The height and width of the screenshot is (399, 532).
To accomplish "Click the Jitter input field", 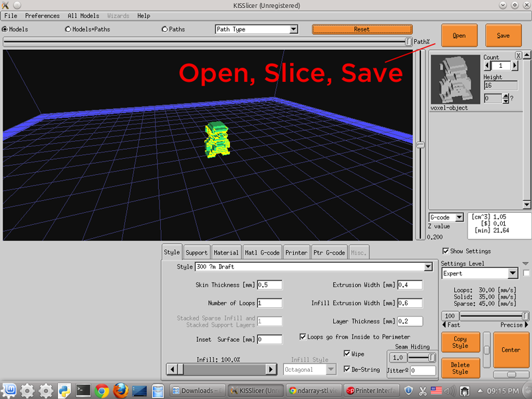I will (423, 370).
